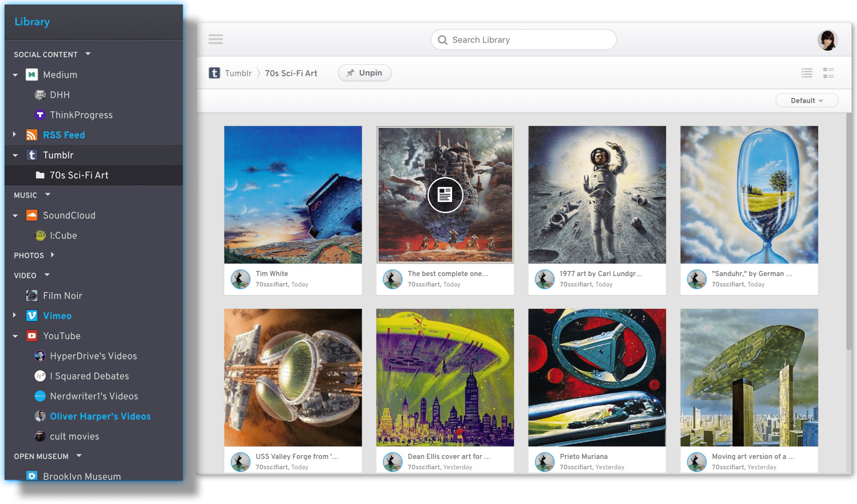Screen dimensions: 857x504
Task: Click the Brooklyn Museum icon
Action: click(x=32, y=476)
